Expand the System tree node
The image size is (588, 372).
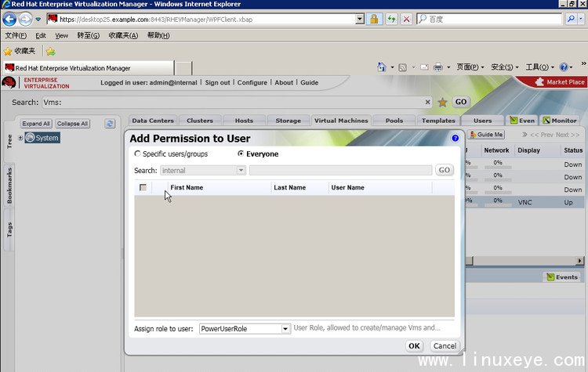20,138
